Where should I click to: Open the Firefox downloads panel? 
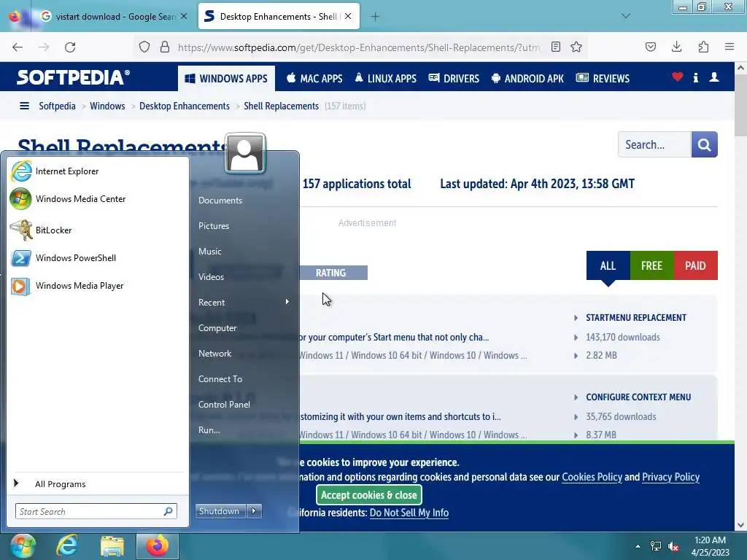pyautogui.click(x=676, y=47)
